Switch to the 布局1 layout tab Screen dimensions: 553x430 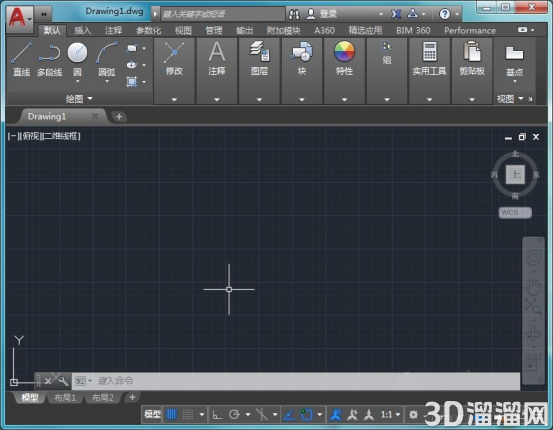pos(65,398)
